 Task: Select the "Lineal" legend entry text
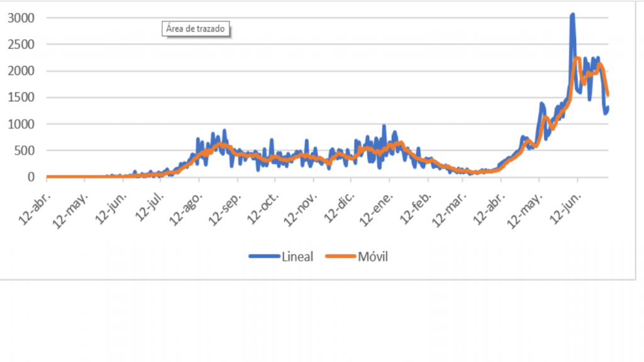tap(298, 256)
